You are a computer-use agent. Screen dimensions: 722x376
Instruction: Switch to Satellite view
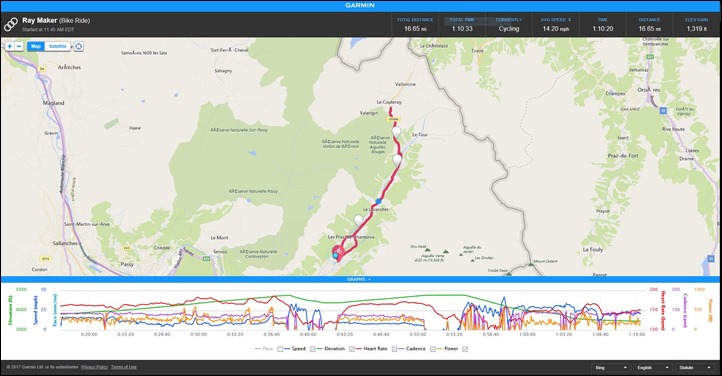(58, 46)
